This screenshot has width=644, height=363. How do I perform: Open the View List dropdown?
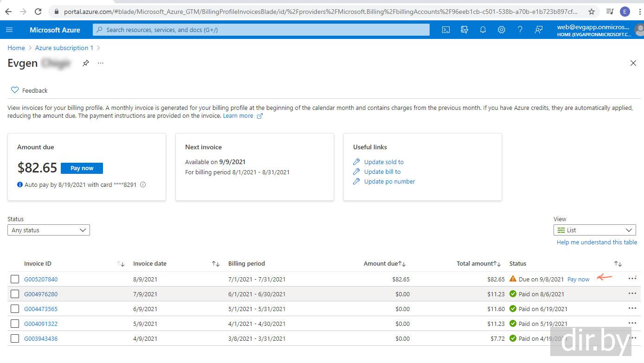594,230
